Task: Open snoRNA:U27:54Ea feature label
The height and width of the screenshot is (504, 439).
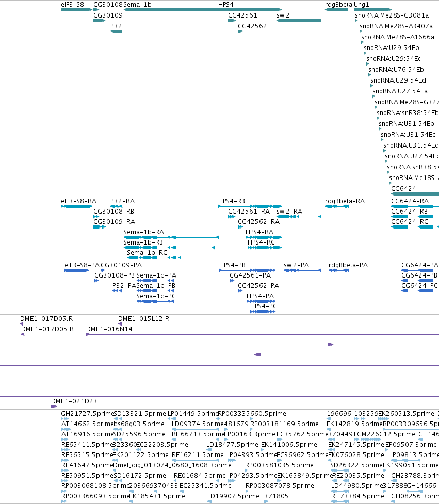Action: (x=400, y=91)
